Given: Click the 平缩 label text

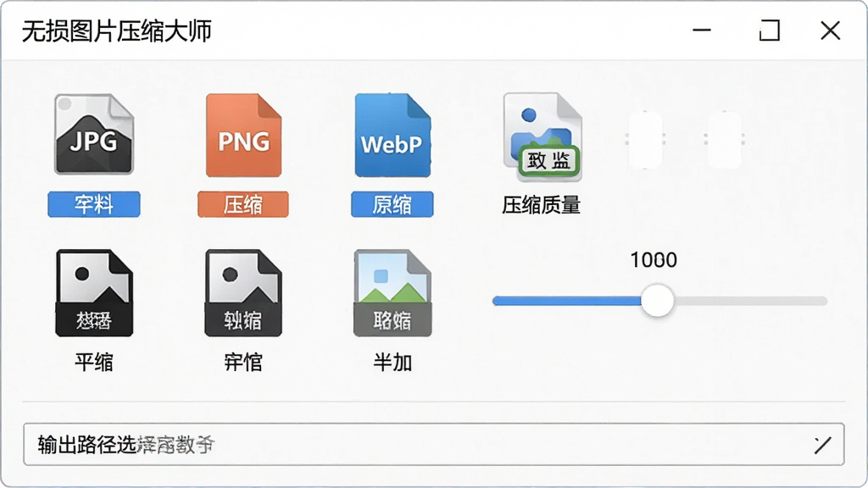Looking at the screenshot, I should click(x=94, y=363).
